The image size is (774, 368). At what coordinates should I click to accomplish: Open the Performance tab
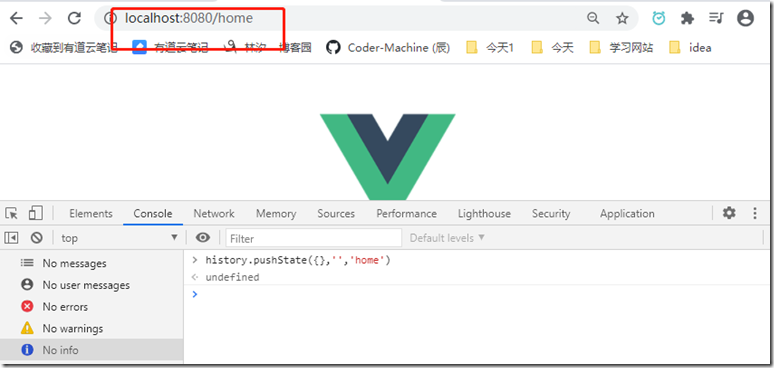(x=406, y=214)
